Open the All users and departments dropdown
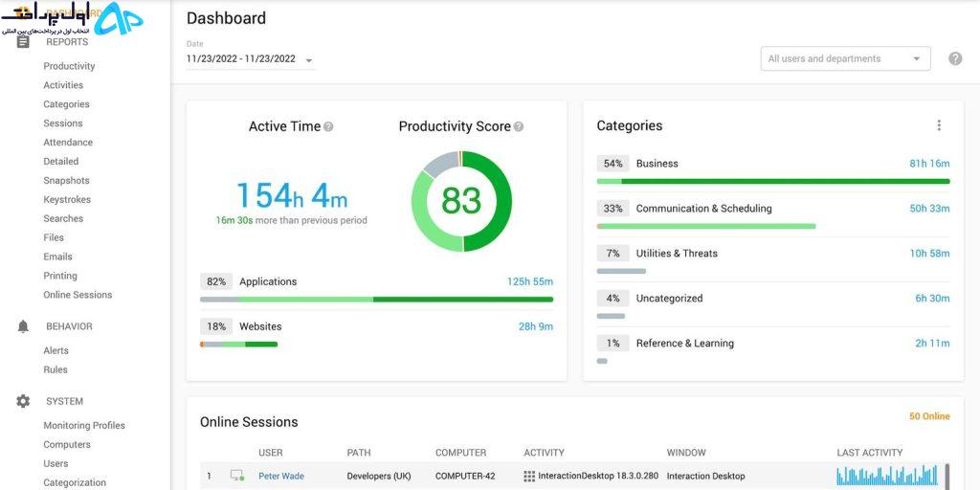980x490 pixels. tap(846, 58)
